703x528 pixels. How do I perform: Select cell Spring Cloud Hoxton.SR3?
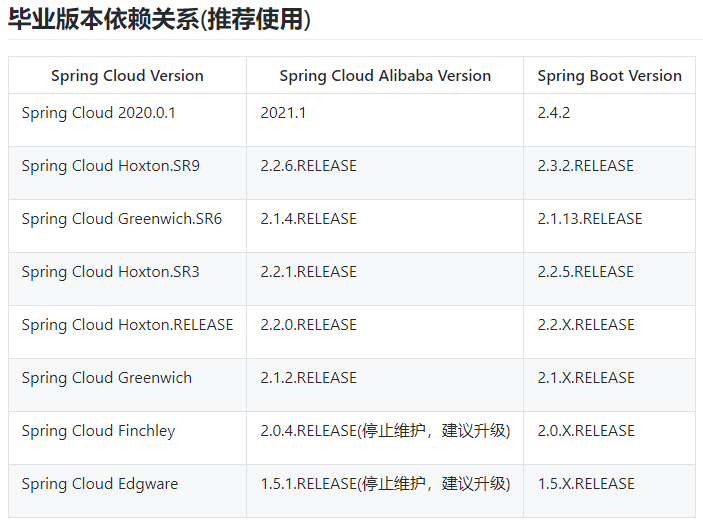tap(127, 279)
